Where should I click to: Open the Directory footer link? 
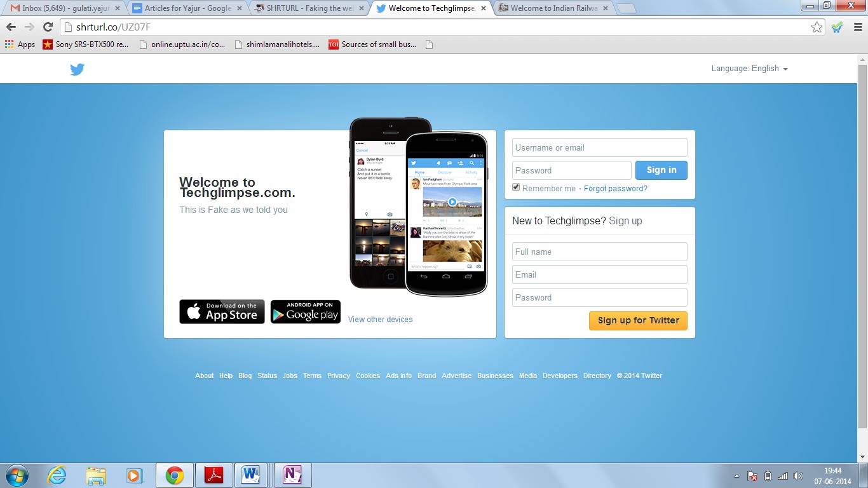point(597,376)
